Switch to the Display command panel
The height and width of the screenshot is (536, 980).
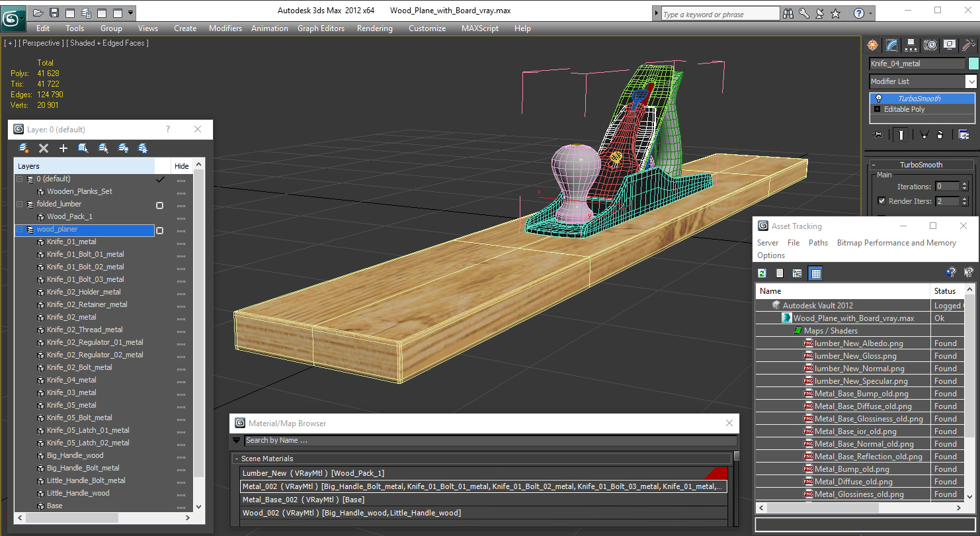pyautogui.click(x=950, y=45)
